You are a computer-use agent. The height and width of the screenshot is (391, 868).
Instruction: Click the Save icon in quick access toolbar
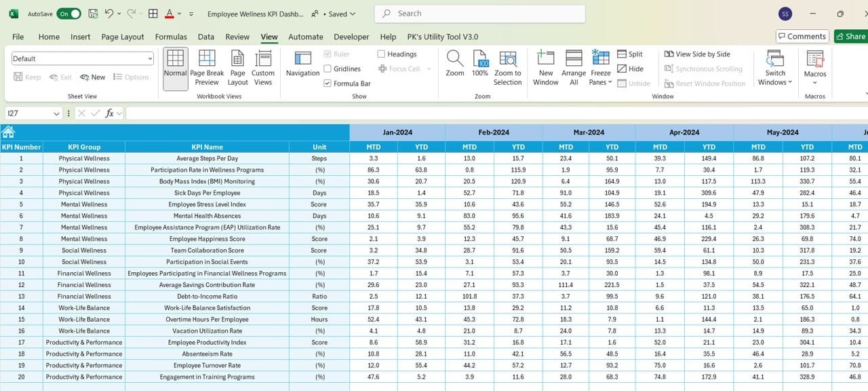(x=92, y=14)
